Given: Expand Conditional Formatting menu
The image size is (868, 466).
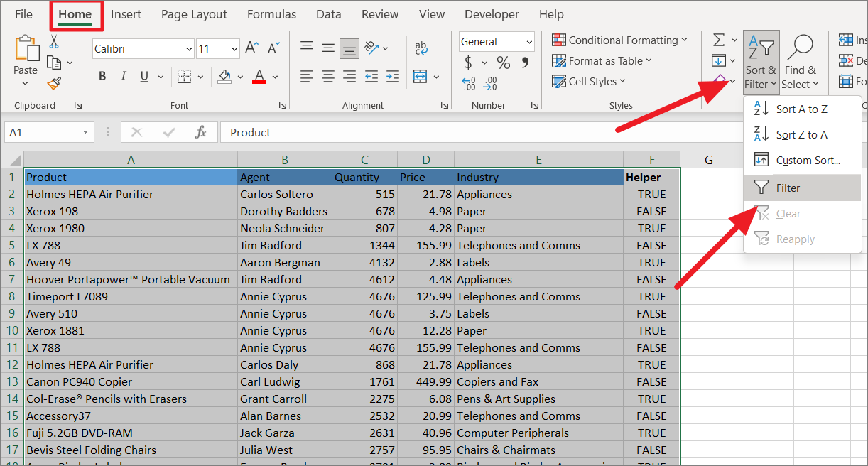Looking at the screenshot, I should [x=619, y=40].
